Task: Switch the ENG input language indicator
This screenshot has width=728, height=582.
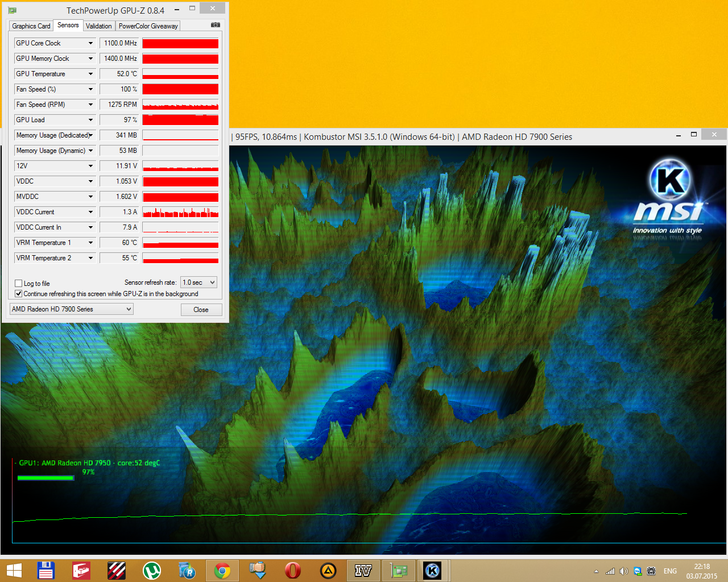Action: (x=671, y=571)
